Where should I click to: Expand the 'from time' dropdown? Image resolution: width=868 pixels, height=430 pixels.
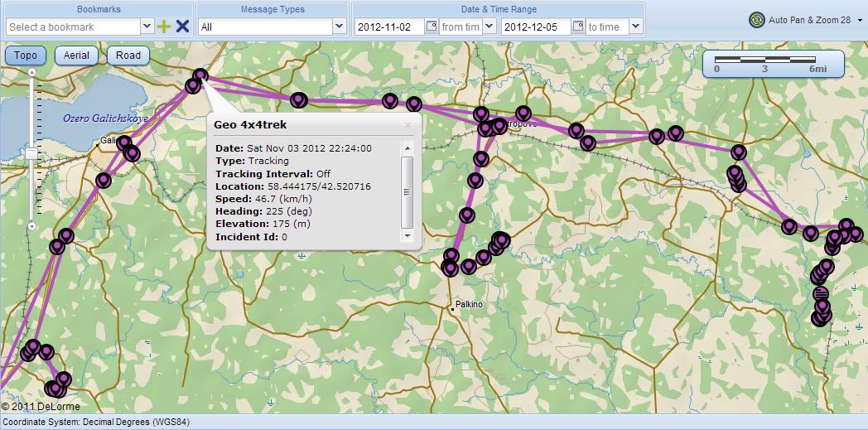coord(488,27)
